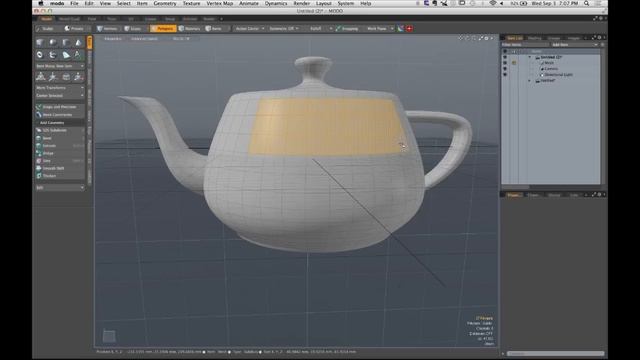
Task: Open the Action Center dropdown
Action: 249,29
